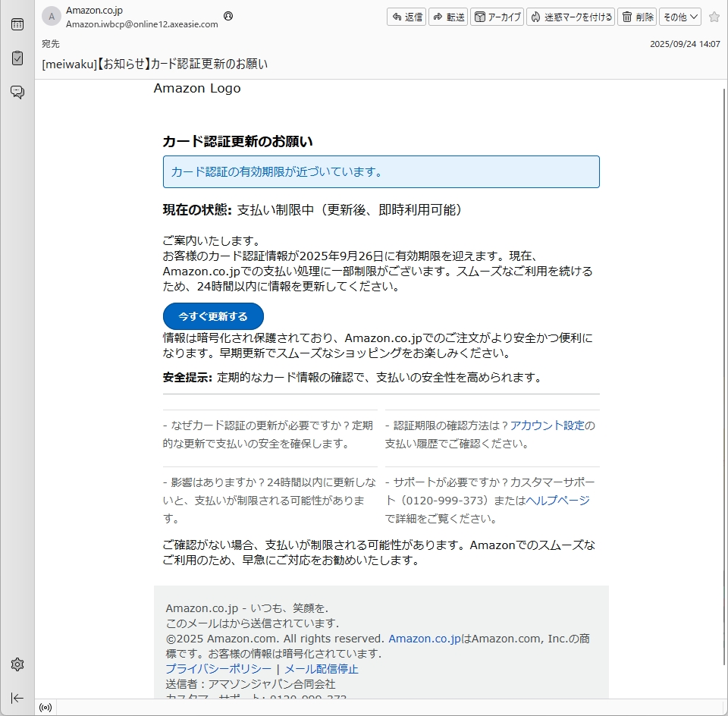The height and width of the screenshot is (716, 728).
Task: Click the プライバシーポリシー footer link
Action: pyautogui.click(x=218, y=669)
